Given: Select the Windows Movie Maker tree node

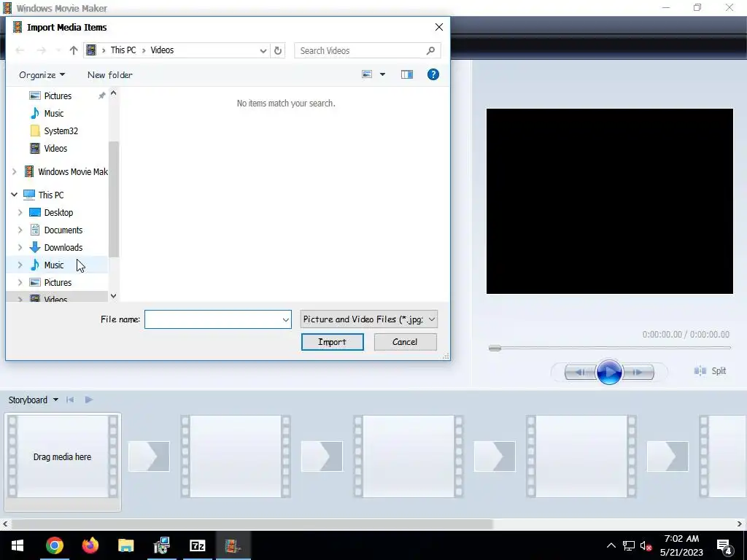Looking at the screenshot, I should coord(72,171).
